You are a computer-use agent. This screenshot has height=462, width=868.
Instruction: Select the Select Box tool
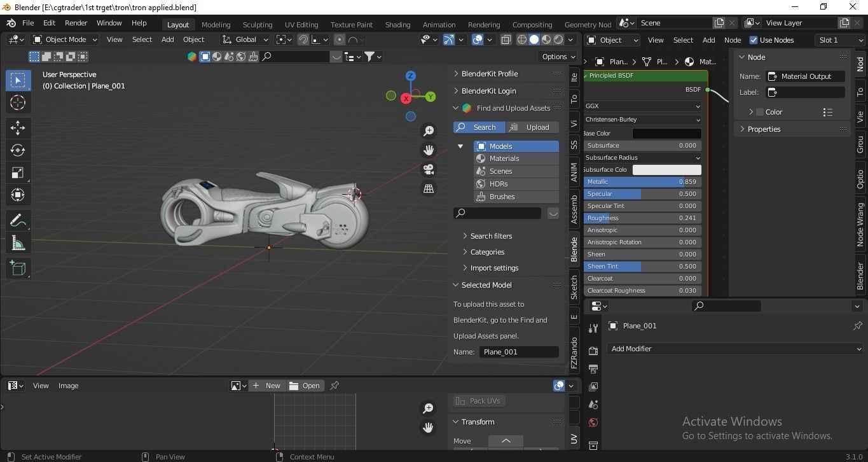[x=18, y=80]
